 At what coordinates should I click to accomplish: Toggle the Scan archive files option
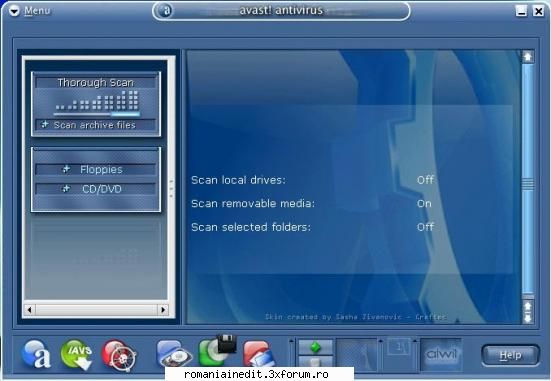(96, 125)
